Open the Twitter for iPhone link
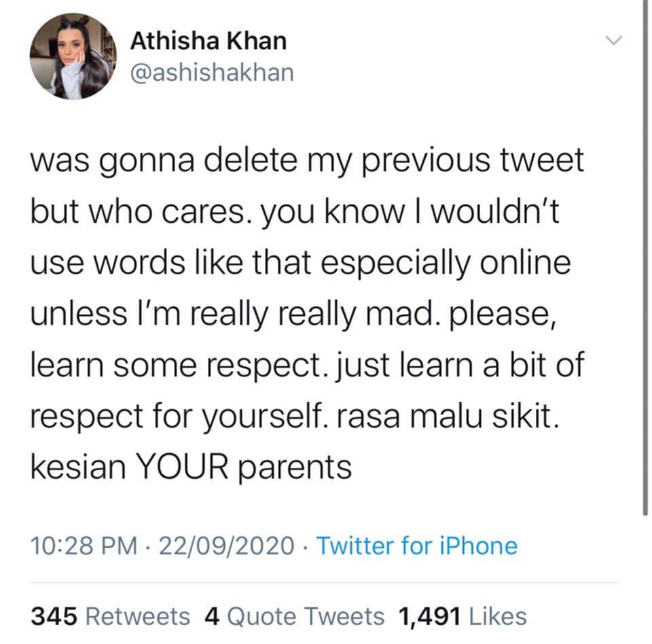The width and height of the screenshot is (652, 644). click(416, 545)
